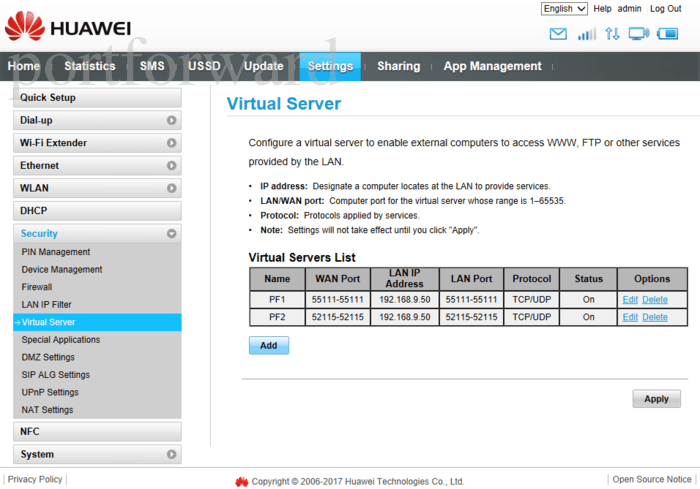
Task: Go to the Home tab
Action: (24, 66)
